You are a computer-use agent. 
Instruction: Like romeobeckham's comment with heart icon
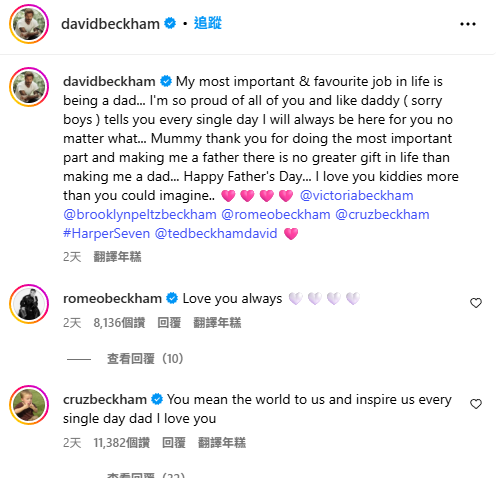coord(476,303)
